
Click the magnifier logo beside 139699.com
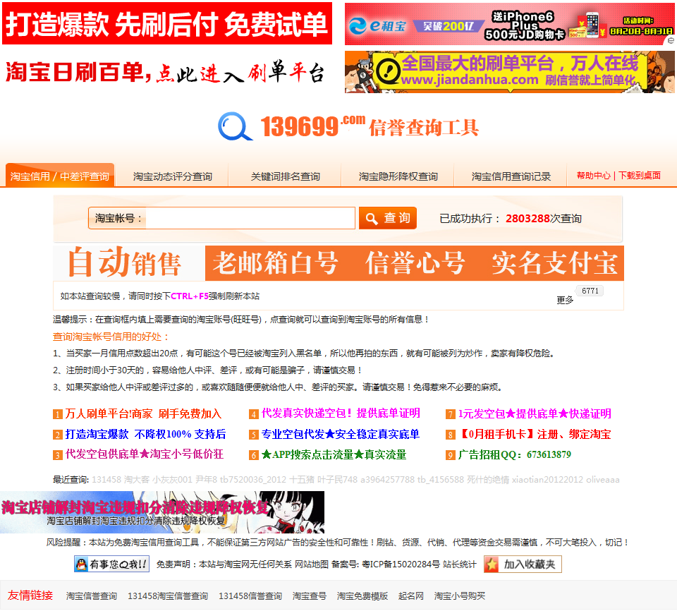click(x=235, y=126)
